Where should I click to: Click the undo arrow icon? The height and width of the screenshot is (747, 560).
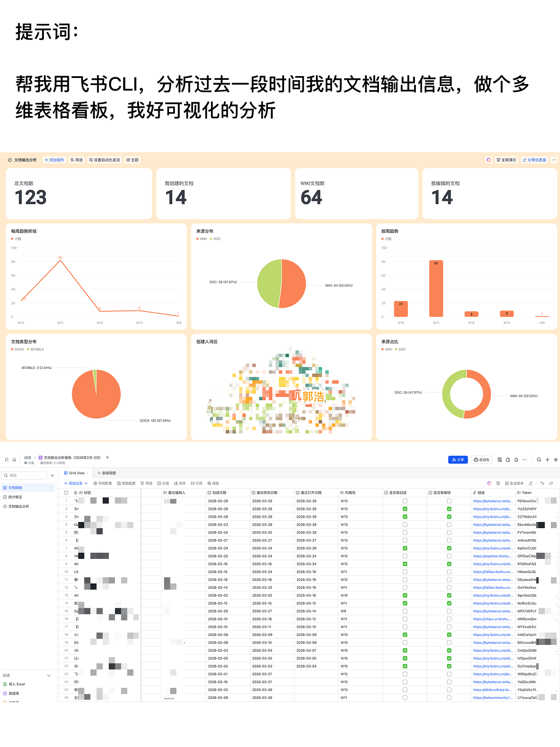tap(542, 484)
